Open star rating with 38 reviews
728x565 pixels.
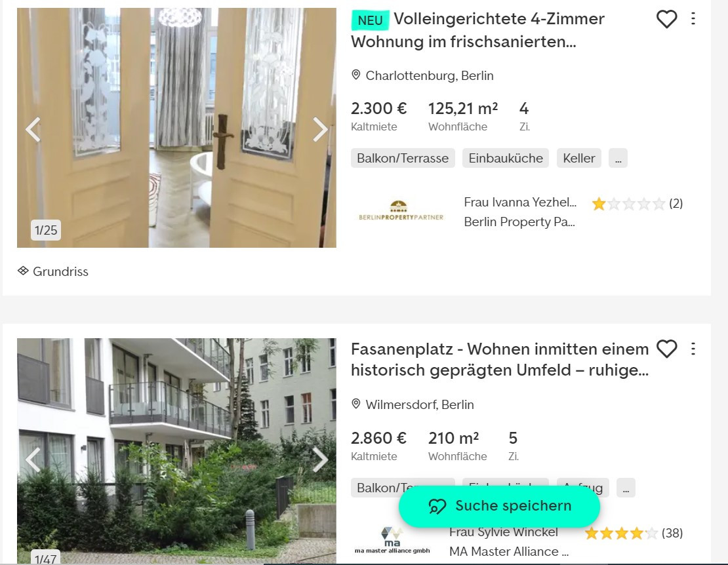tap(634, 534)
